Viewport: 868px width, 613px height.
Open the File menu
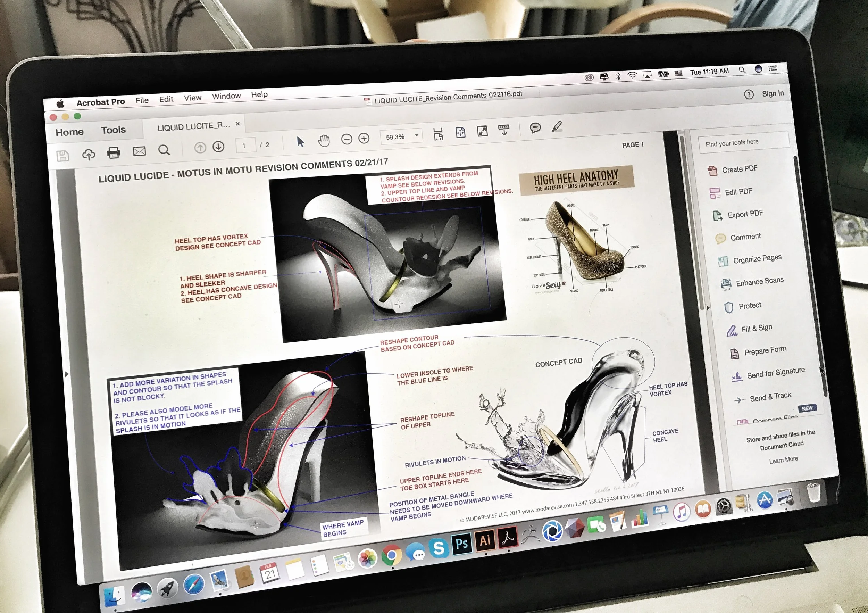coord(142,100)
